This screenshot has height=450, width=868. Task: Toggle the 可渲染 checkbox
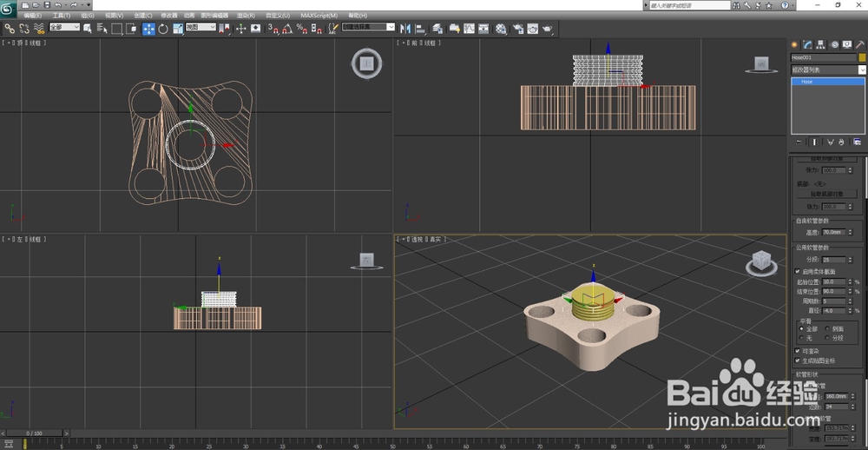tap(798, 350)
